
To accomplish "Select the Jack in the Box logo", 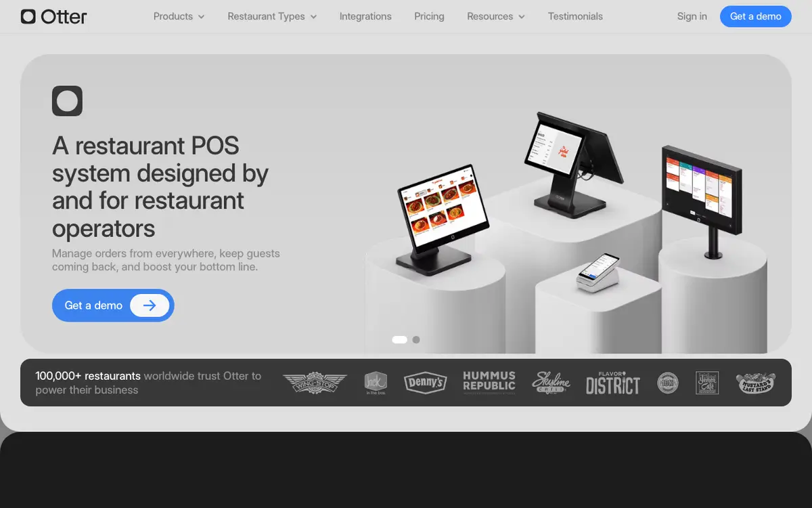I will pyautogui.click(x=376, y=383).
